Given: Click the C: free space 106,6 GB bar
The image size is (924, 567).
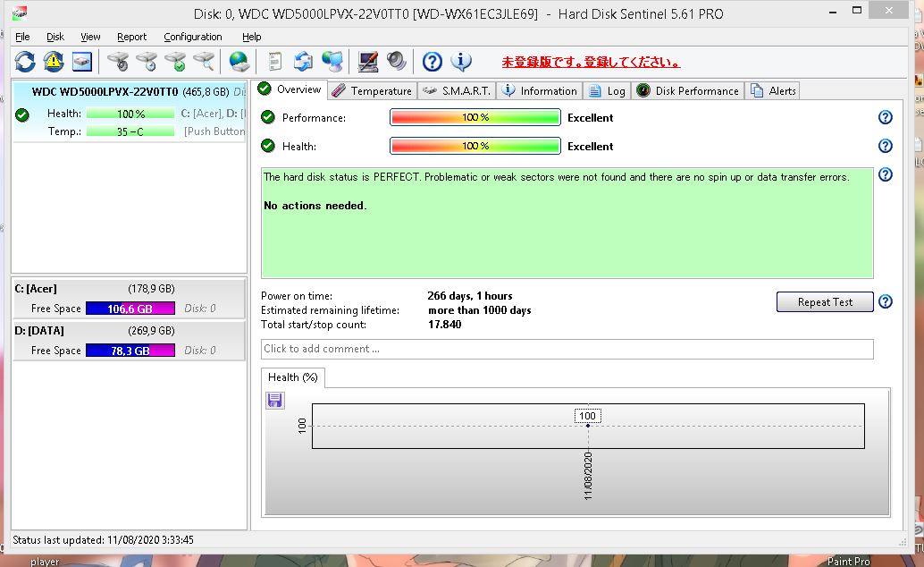Looking at the screenshot, I should (x=130, y=309).
